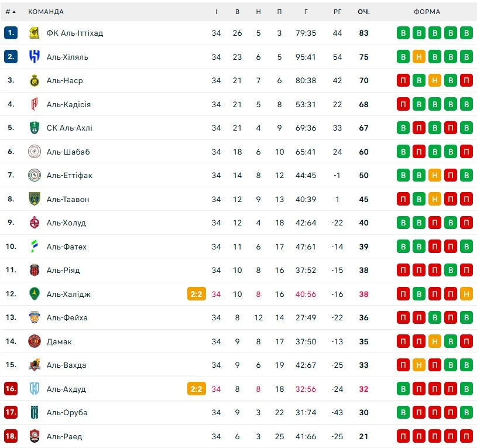Click the Al-Fateh team logo

[35, 247]
